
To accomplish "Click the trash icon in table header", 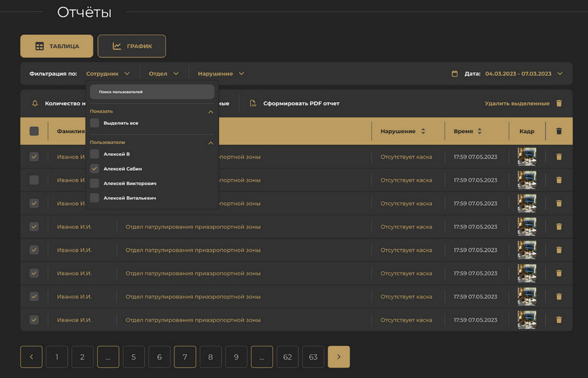I will 558,131.
